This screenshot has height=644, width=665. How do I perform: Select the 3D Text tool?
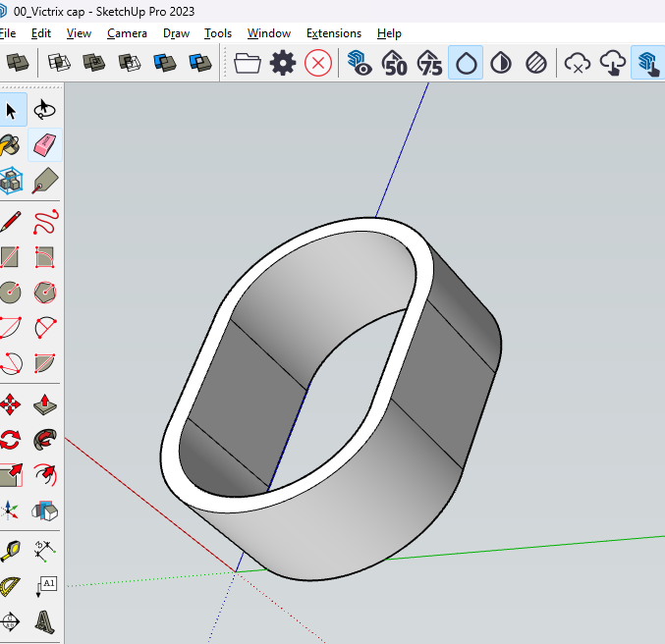click(x=44, y=620)
